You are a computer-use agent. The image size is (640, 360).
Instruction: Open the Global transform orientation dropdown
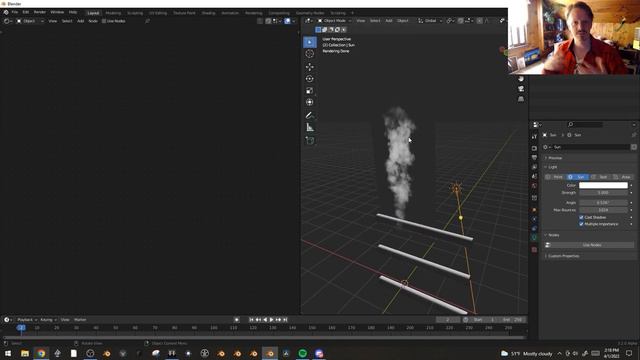click(430, 21)
